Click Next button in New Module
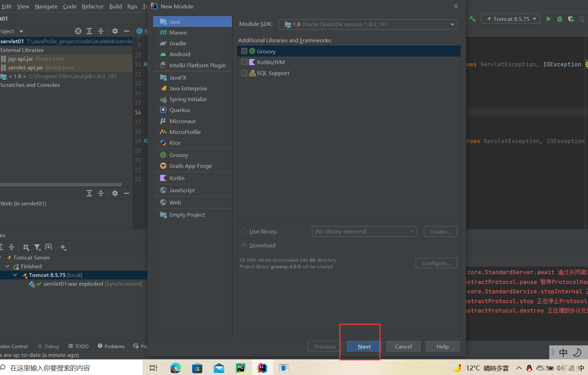Viewport: 588px width, 375px height. point(364,346)
